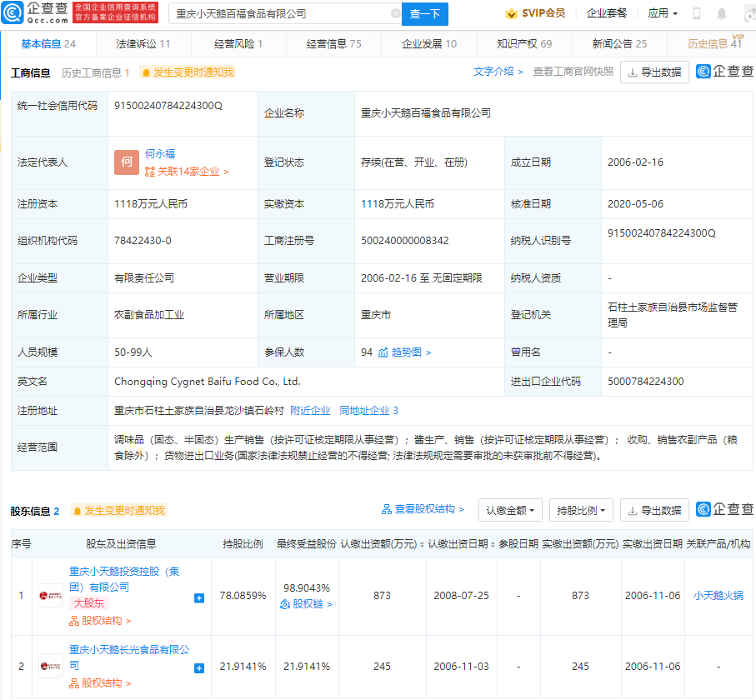This screenshot has height=700, width=756.
Task: Switch to the 法律诉讼 tab
Action: pyautogui.click(x=143, y=44)
